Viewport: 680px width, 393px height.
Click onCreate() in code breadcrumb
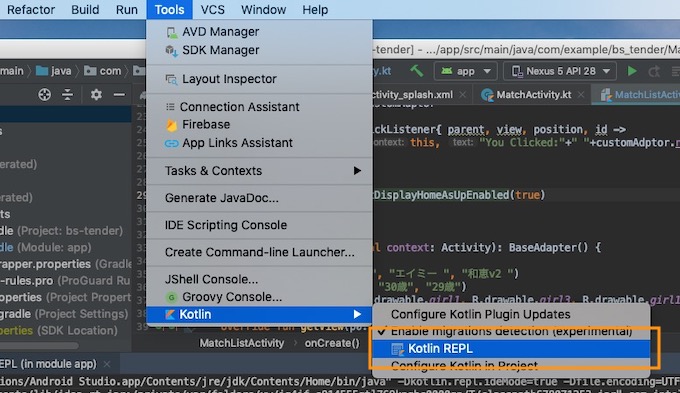332,343
